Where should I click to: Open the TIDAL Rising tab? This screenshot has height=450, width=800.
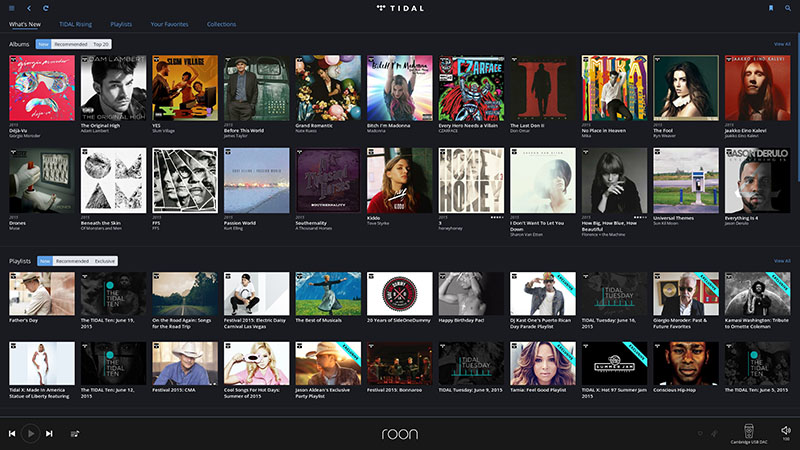[76, 24]
